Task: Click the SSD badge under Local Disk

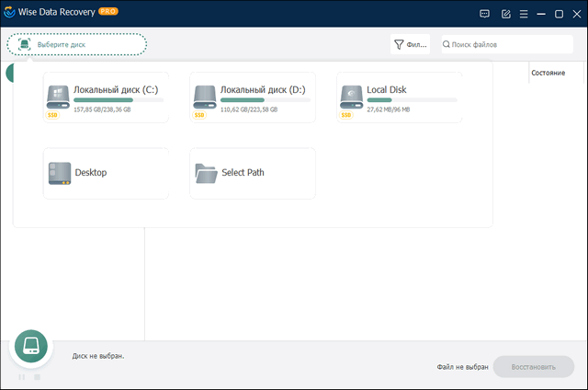Action: 345,115
